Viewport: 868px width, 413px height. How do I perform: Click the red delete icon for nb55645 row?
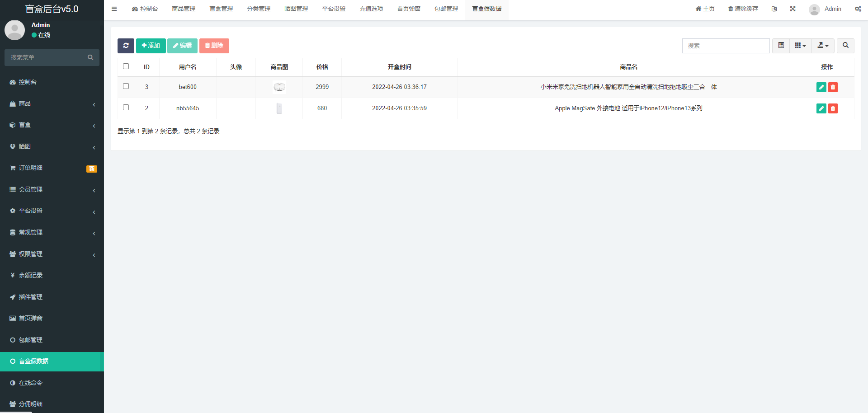tap(833, 108)
